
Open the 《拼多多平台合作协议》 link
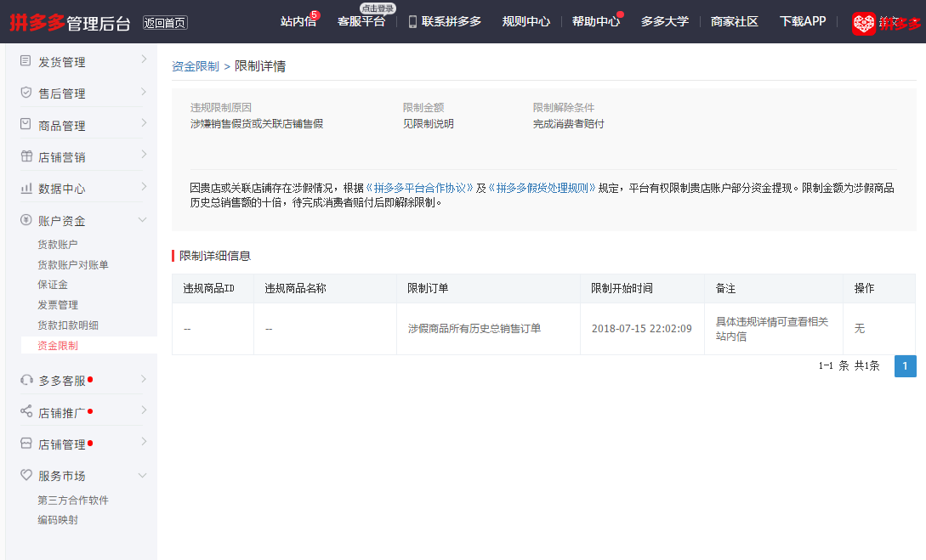pos(420,189)
